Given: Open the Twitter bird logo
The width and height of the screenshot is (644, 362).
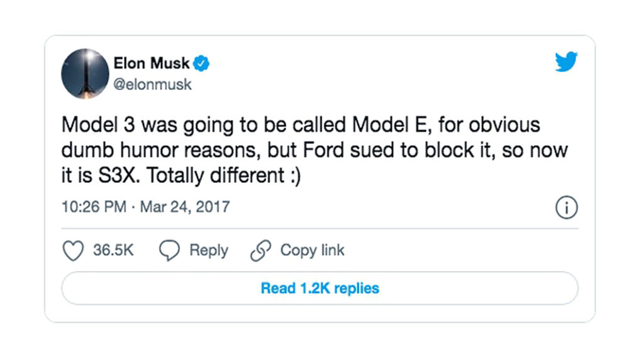Looking at the screenshot, I should (567, 62).
